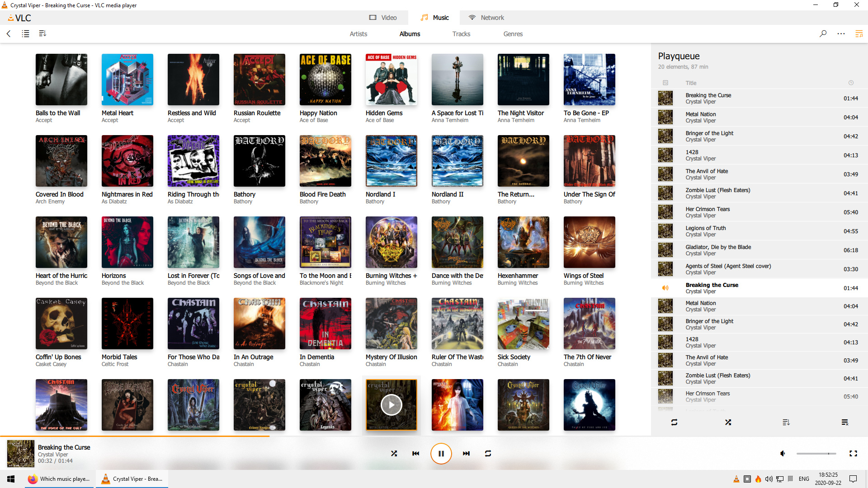
Task: Open the network tray icon
Action: [779, 479]
